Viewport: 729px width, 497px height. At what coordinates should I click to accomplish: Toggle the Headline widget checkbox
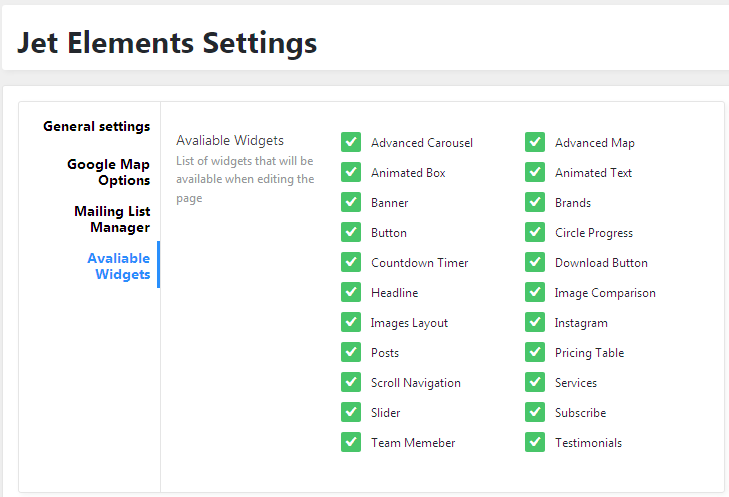click(x=351, y=292)
